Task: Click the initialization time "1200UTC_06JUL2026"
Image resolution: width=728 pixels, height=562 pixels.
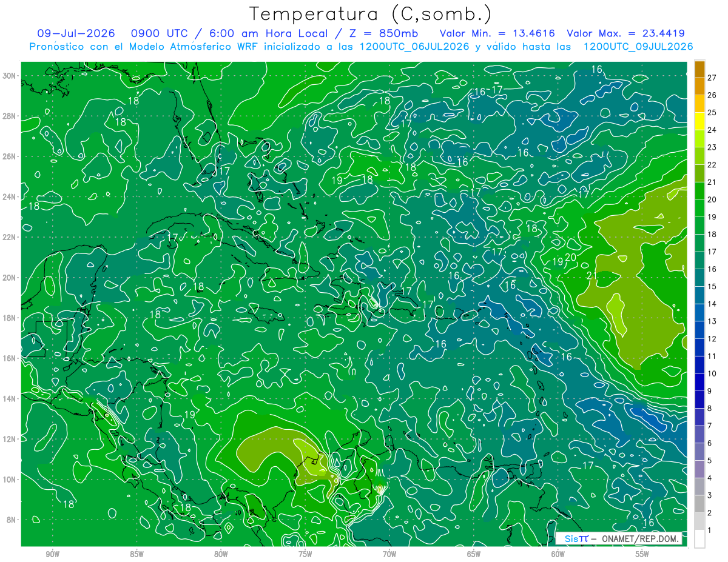Action: [x=416, y=47]
